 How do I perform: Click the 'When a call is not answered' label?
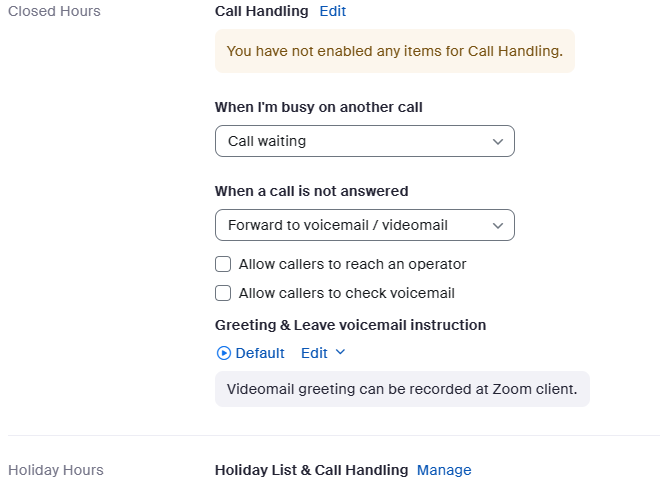tap(312, 191)
